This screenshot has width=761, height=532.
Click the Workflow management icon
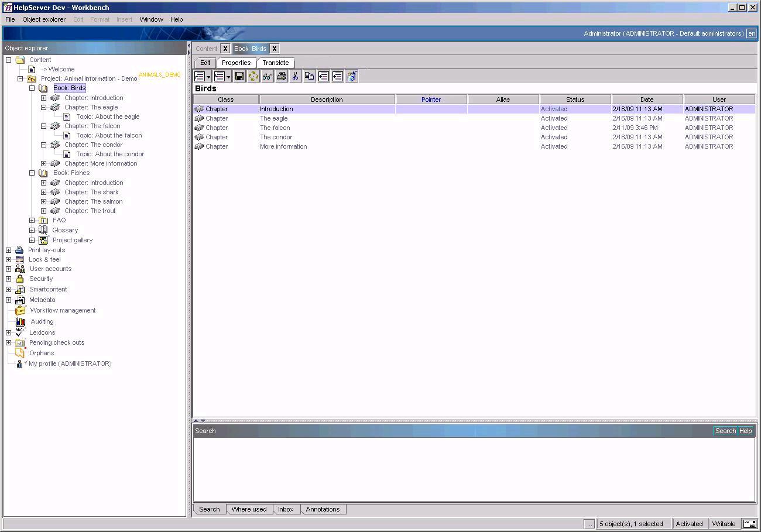tap(20, 310)
